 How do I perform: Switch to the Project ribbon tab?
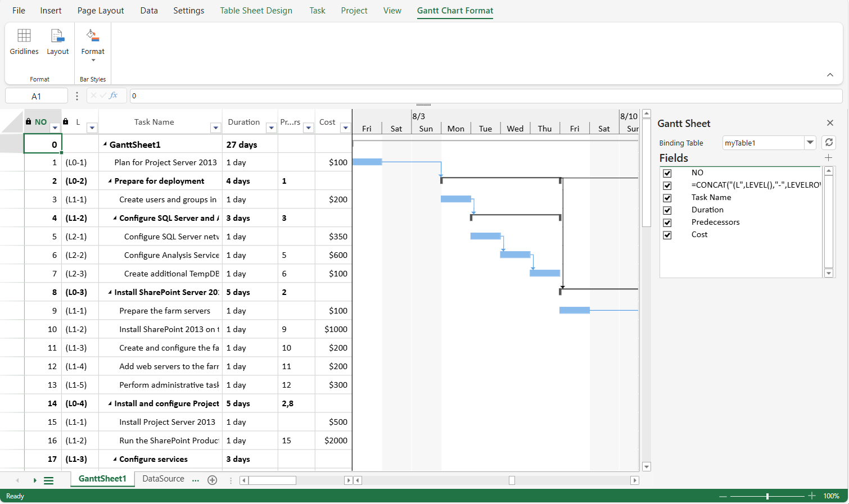coord(354,10)
